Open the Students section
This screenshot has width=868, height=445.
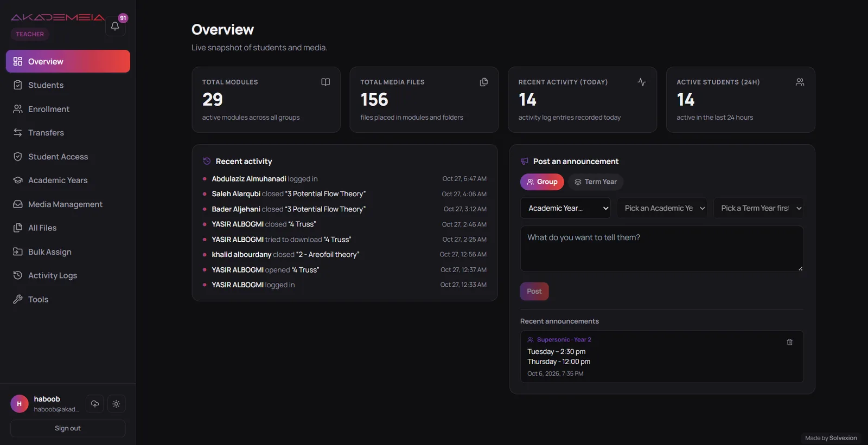coord(68,85)
